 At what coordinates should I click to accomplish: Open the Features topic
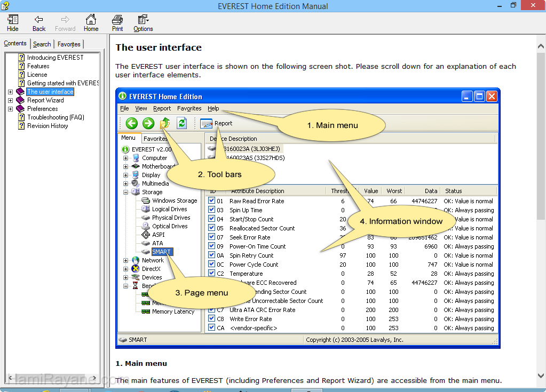click(x=38, y=66)
